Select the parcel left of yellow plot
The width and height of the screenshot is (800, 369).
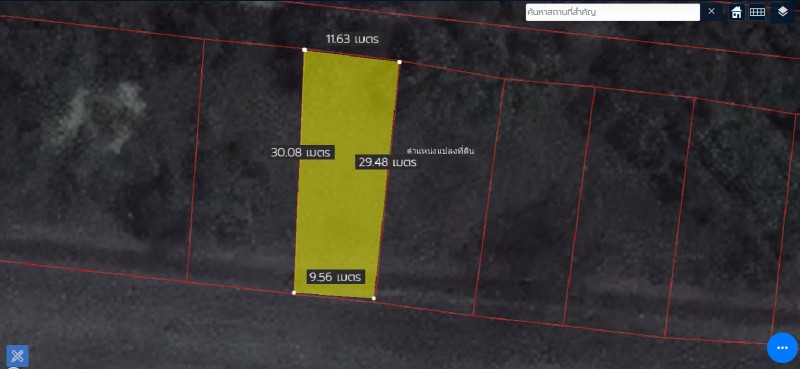(245, 163)
